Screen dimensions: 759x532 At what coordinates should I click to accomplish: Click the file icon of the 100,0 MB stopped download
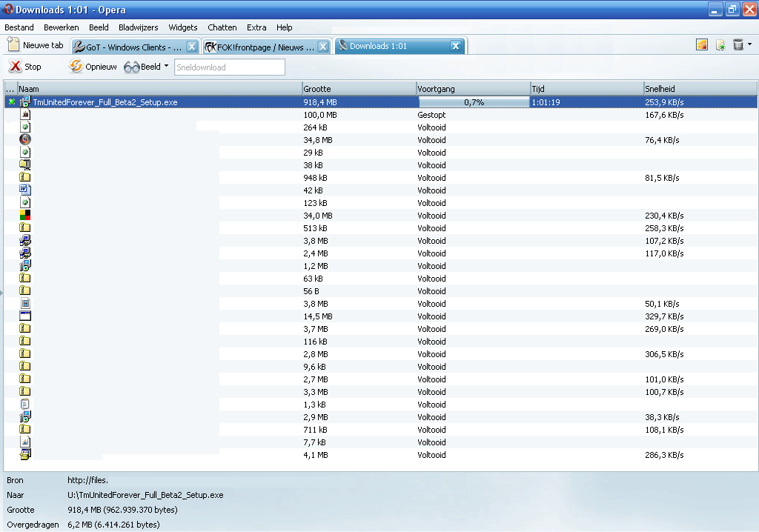click(x=25, y=115)
